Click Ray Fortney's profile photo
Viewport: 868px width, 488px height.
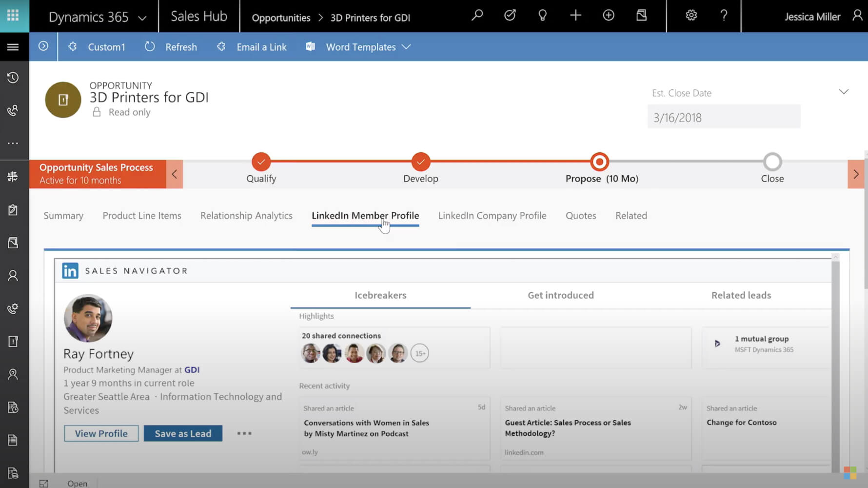click(x=88, y=318)
